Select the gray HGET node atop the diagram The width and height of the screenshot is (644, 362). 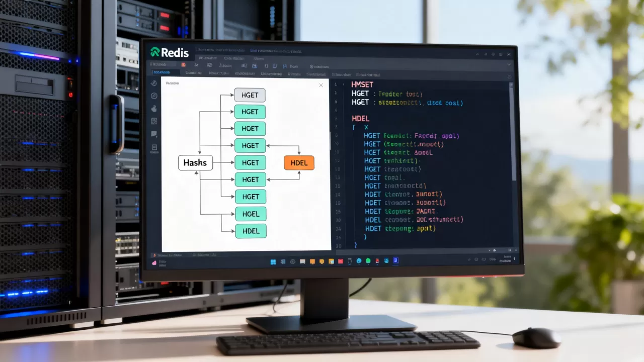250,95
